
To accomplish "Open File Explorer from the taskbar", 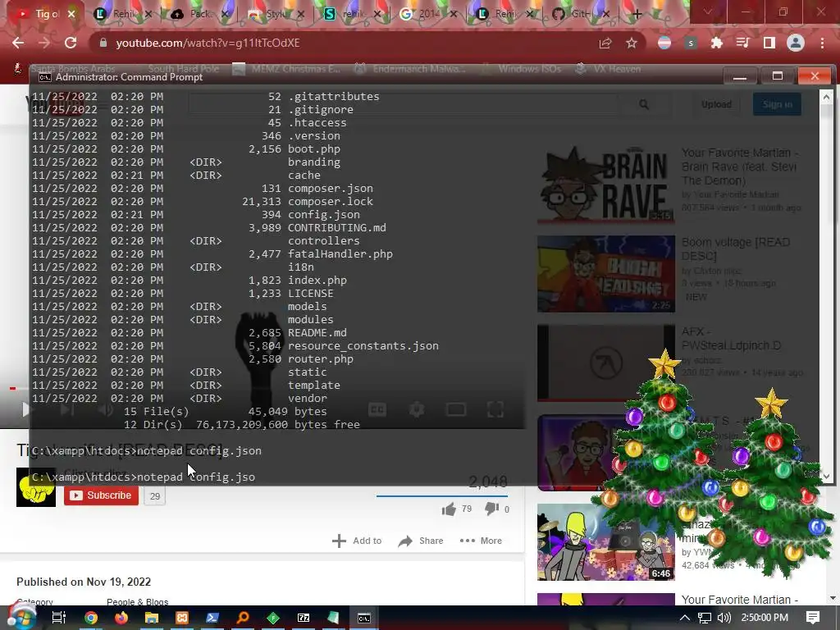I will tap(152, 618).
